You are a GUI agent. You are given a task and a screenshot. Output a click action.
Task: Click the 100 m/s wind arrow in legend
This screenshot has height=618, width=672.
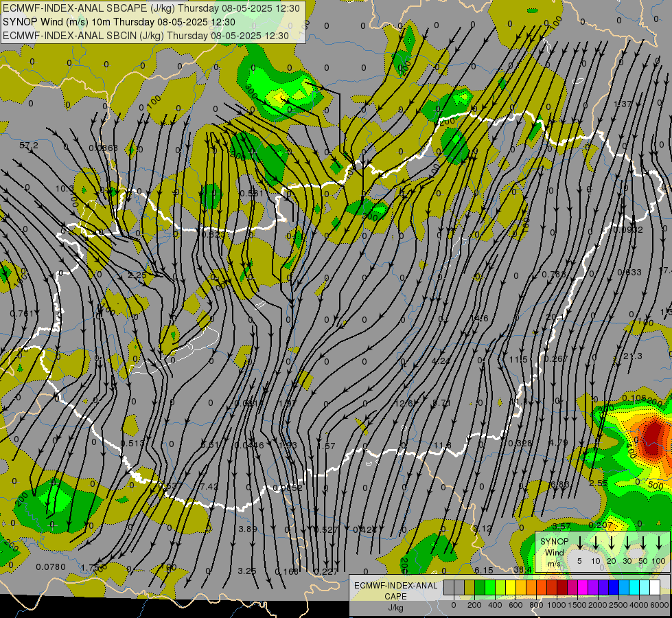(x=659, y=543)
